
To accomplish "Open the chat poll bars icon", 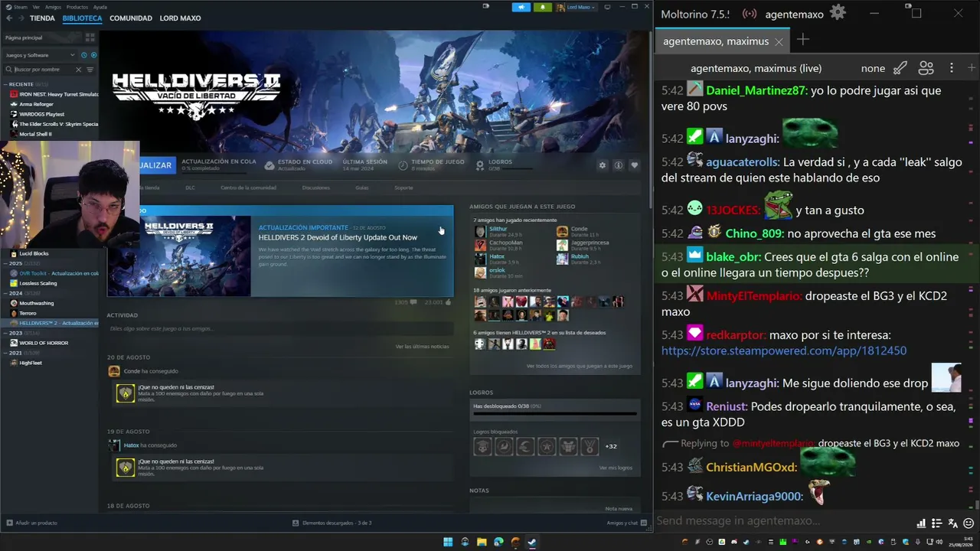I will (x=921, y=523).
